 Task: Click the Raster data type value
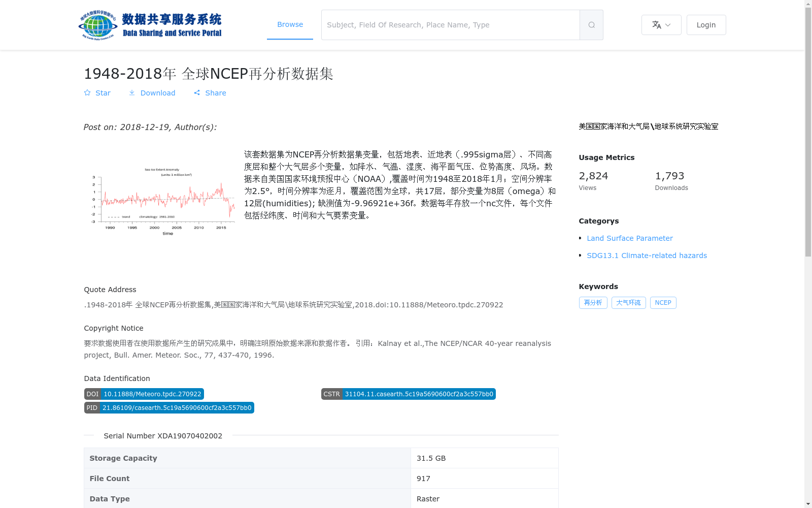[x=428, y=499]
